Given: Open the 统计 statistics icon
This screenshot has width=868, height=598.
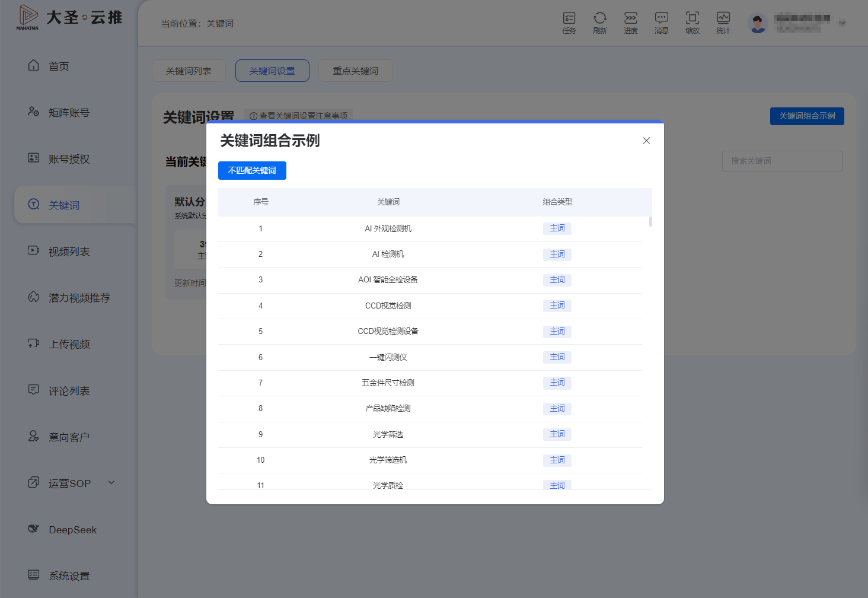Looking at the screenshot, I should pos(723,23).
